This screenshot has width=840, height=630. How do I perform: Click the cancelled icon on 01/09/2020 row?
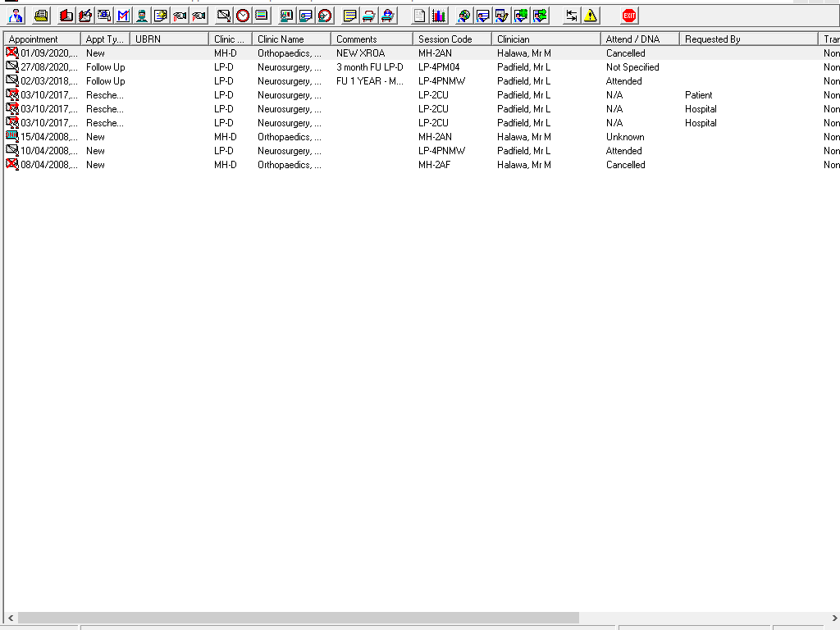(11, 52)
